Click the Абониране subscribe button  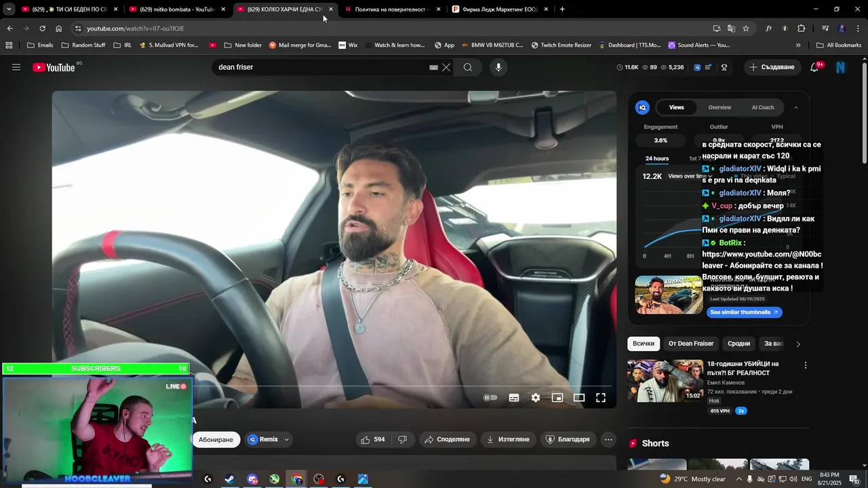[216, 439]
